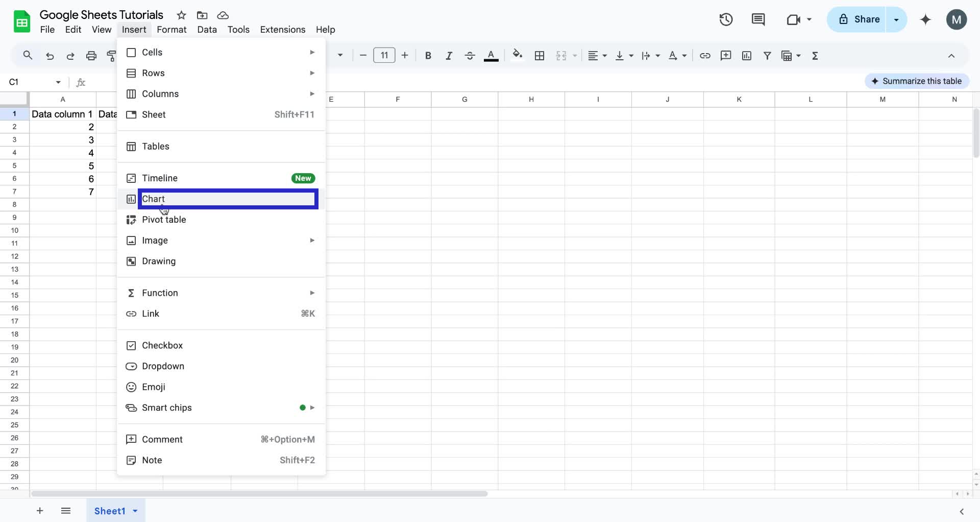Toggle bold formatting
Screen dimensions: 980x522
pos(428,56)
